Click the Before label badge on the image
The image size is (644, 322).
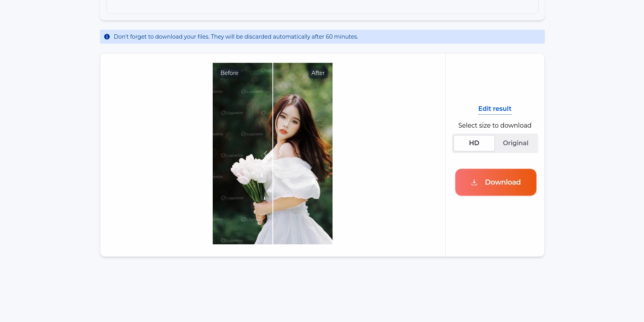(229, 73)
